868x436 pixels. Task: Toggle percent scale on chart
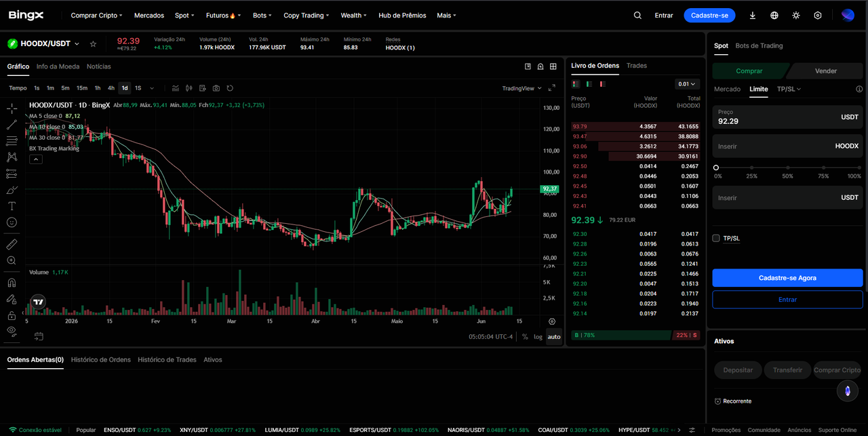pos(525,337)
